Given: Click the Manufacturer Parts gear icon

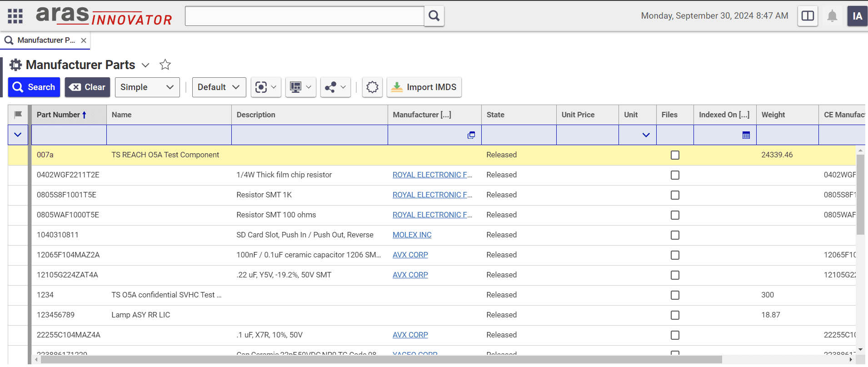Looking at the screenshot, I should point(16,65).
